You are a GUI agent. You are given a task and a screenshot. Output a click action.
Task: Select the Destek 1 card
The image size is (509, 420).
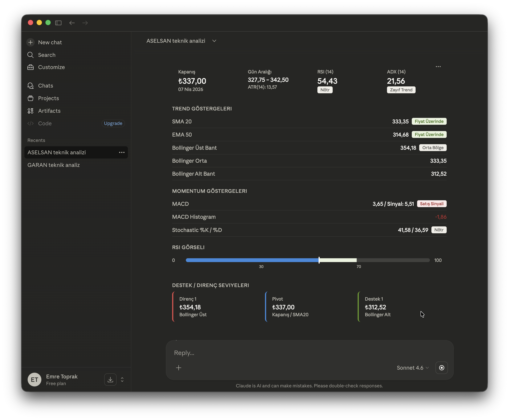[402, 307]
